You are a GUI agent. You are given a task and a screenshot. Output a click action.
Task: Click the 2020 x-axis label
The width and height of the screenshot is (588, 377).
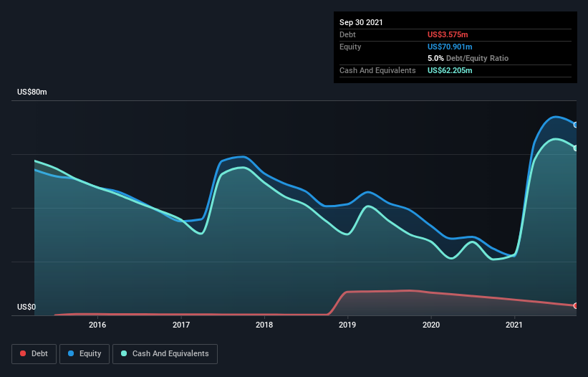tap(431, 325)
